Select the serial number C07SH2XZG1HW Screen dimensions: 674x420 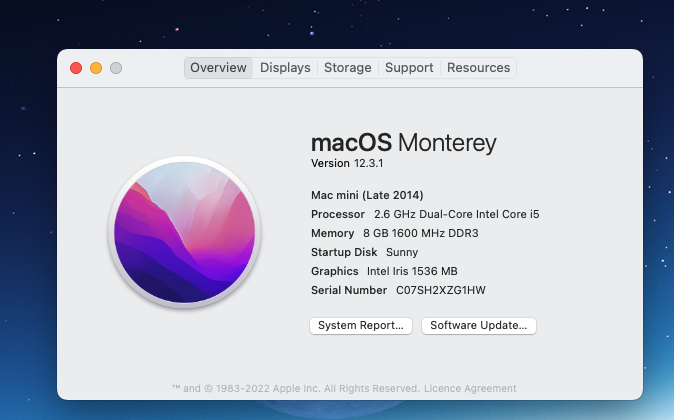(441, 290)
